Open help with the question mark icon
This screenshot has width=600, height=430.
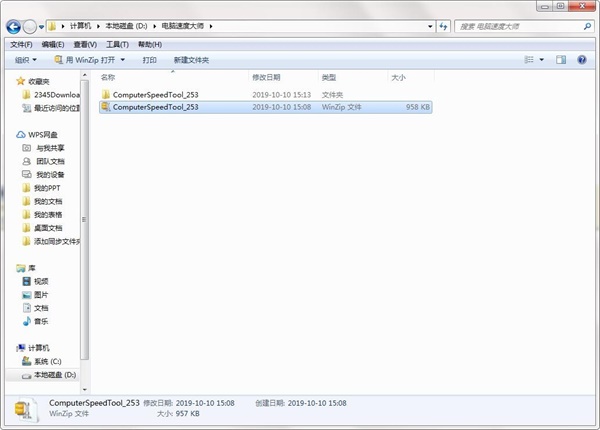point(582,60)
